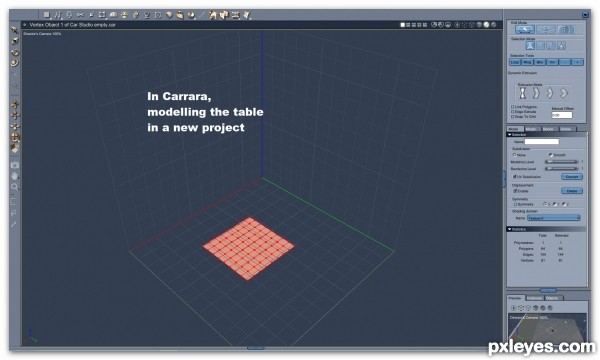Viewport: 600px width, 360px height.
Task: Toggle the Symmetry checkbox
Action: (515, 204)
